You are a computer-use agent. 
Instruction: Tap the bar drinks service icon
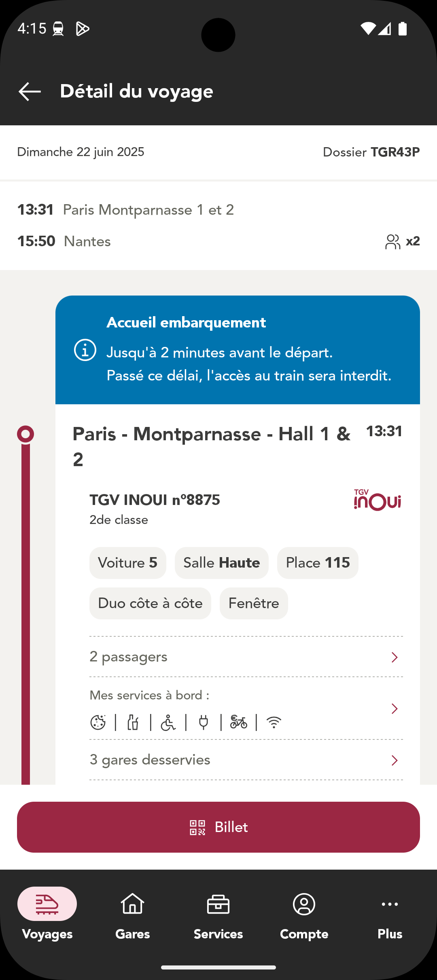point(133,722)
